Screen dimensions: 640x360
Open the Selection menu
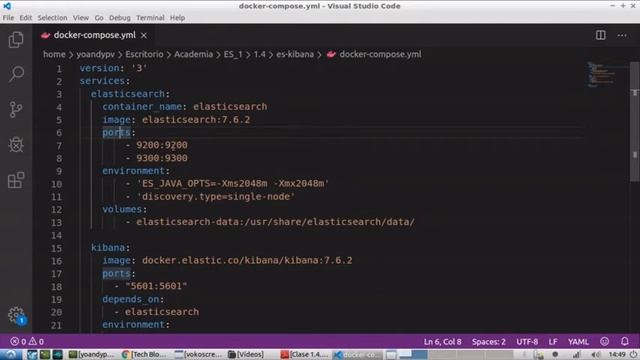point(52,18)
